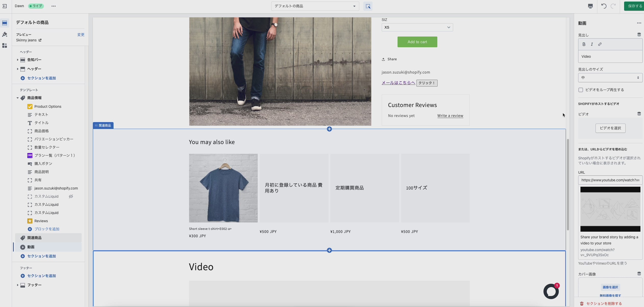The width and height of the screenshot is (644, 307).
Task: Select the Reviews block
Action: 41,221
